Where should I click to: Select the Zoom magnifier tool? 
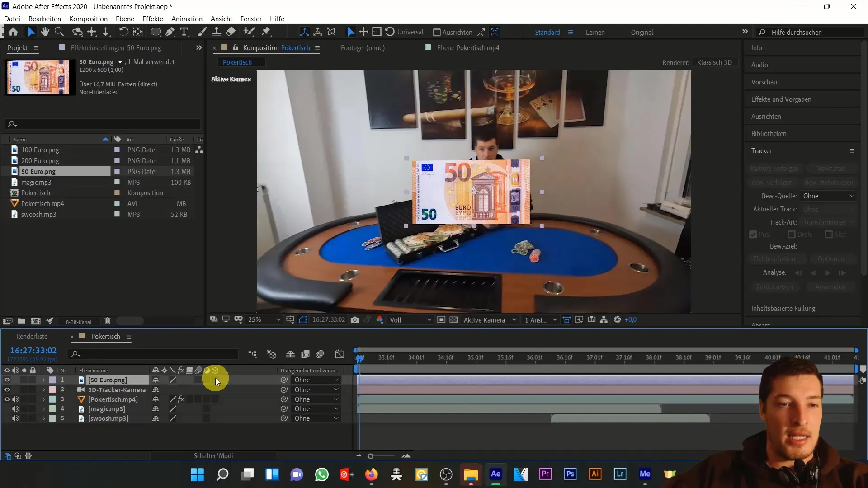[59, 32]
